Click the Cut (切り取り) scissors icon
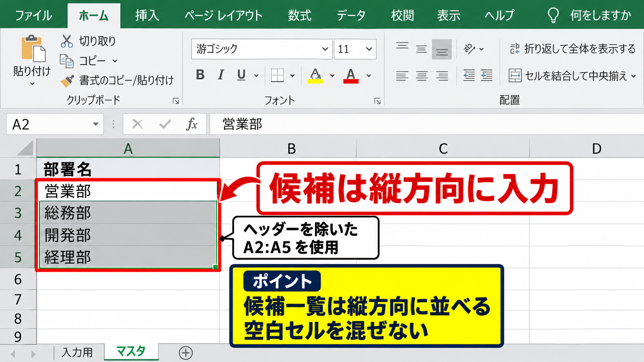644x362 pixels. (67, 41)
